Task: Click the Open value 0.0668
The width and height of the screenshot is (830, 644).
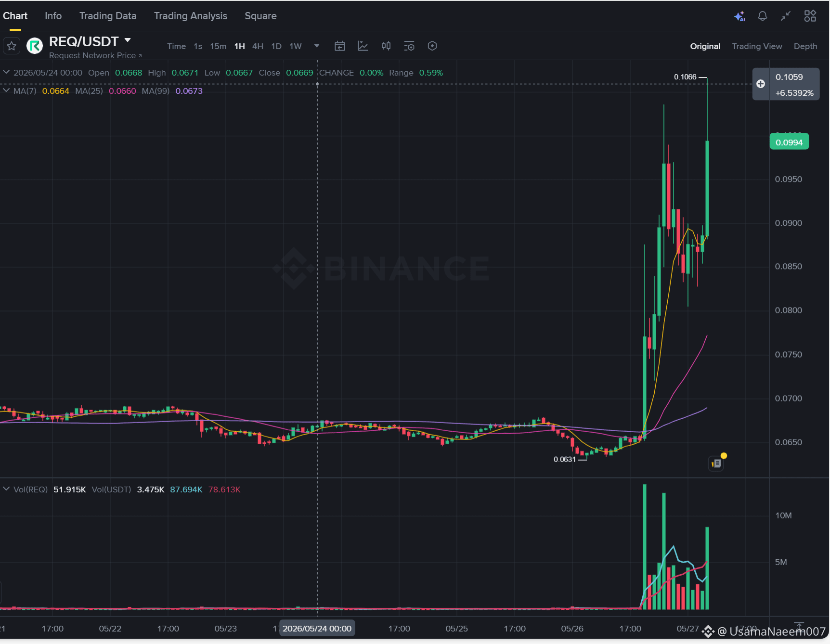Action: coord(129,73)
